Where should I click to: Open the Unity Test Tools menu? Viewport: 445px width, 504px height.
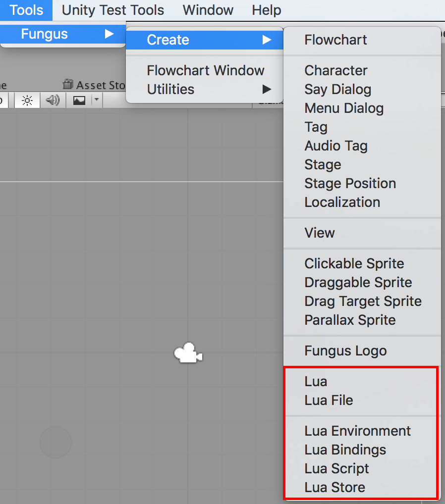(113, 10)
